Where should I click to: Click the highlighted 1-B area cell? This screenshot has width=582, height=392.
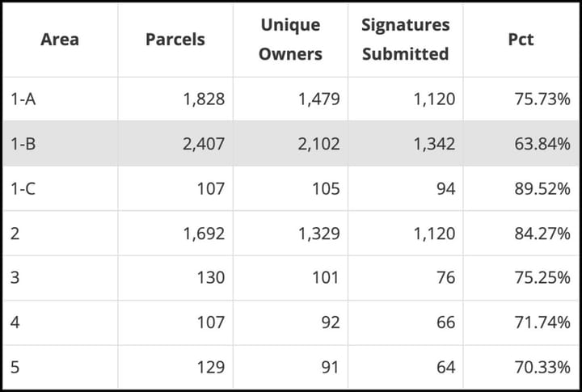tap(23, 144)
